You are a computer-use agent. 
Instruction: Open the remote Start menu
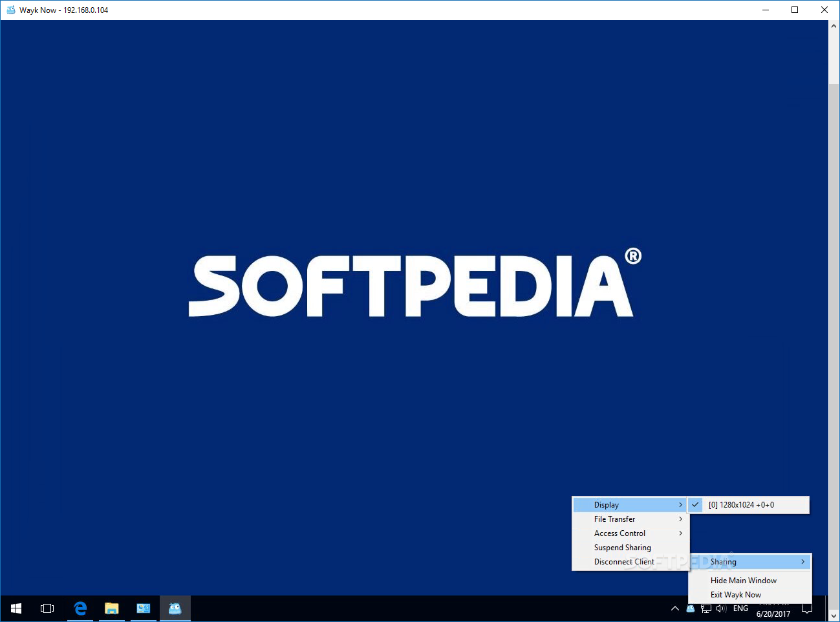tap(16, 608)
